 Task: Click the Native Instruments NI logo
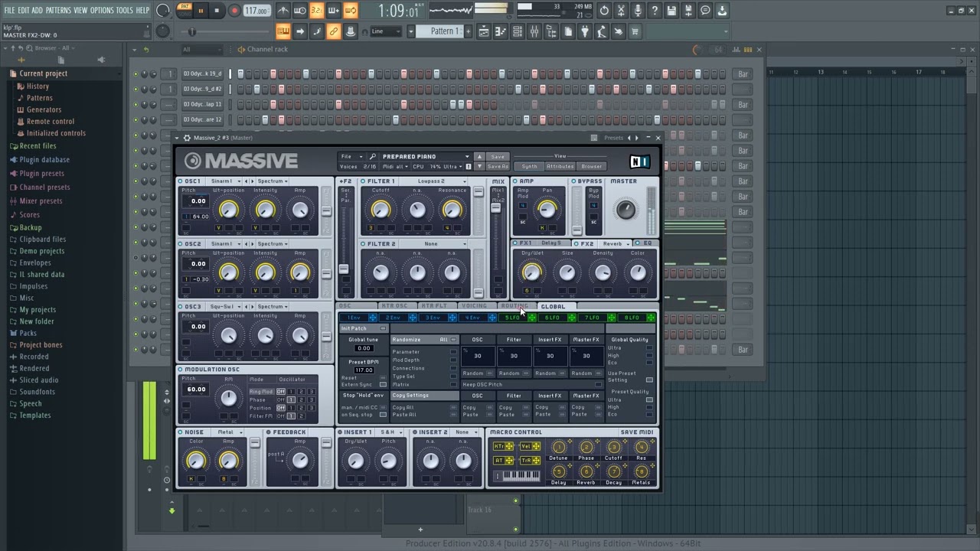[639, 161]
